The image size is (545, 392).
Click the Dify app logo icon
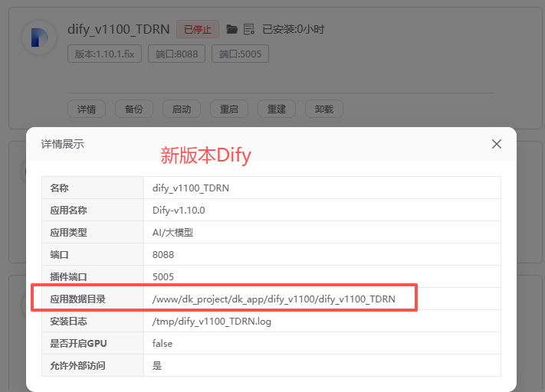click(x=37, y=37)
